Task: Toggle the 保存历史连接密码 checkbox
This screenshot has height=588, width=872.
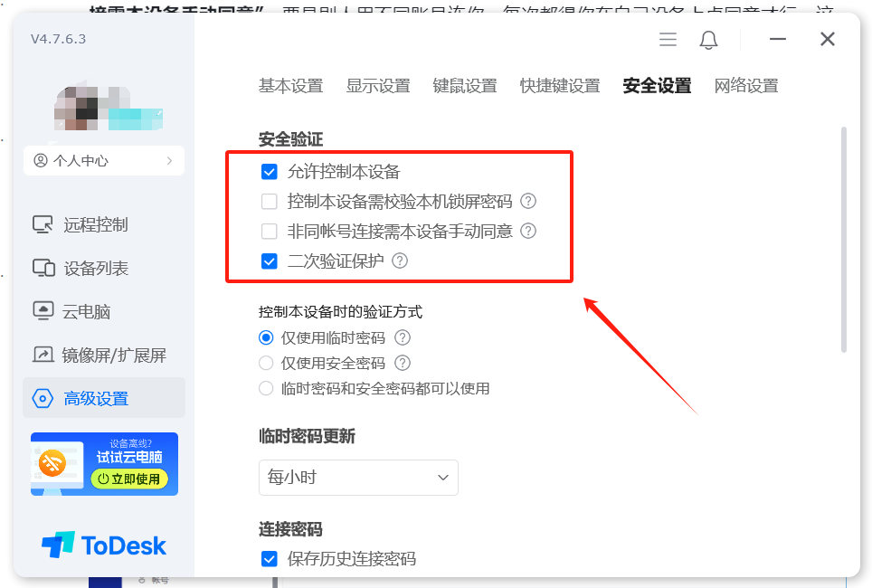Action: [270, 558]
